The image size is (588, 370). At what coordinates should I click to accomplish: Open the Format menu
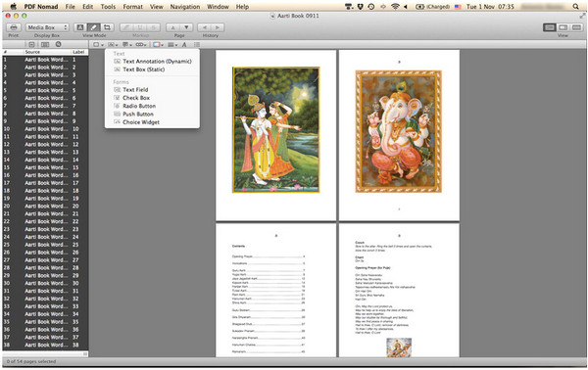pyautogui.click(x=132, y=7)
